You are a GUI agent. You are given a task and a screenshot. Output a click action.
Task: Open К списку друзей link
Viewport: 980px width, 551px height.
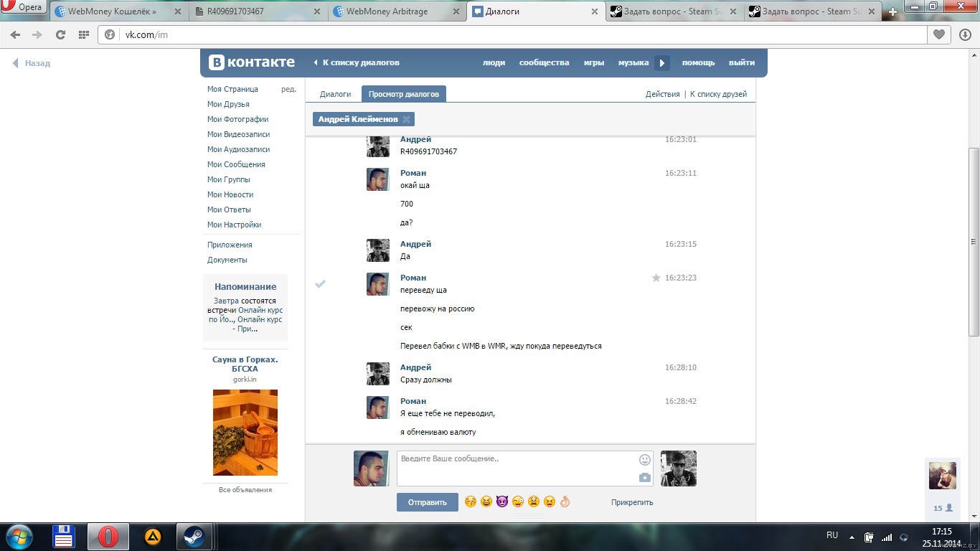(x=718, y=94)
